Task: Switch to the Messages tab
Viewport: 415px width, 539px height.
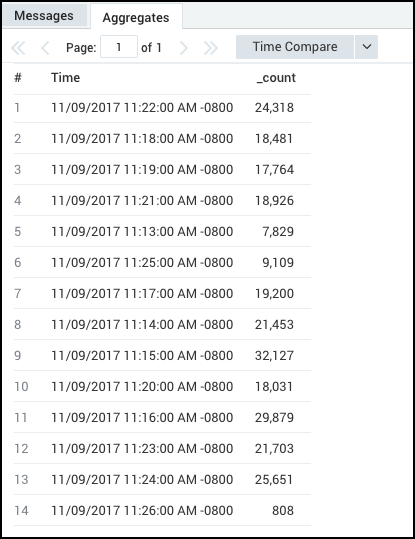Action: (44, 16)
